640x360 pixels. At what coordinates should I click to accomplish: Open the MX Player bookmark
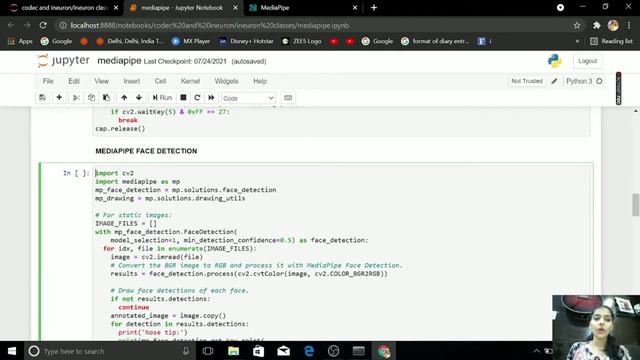coord(191,41)
